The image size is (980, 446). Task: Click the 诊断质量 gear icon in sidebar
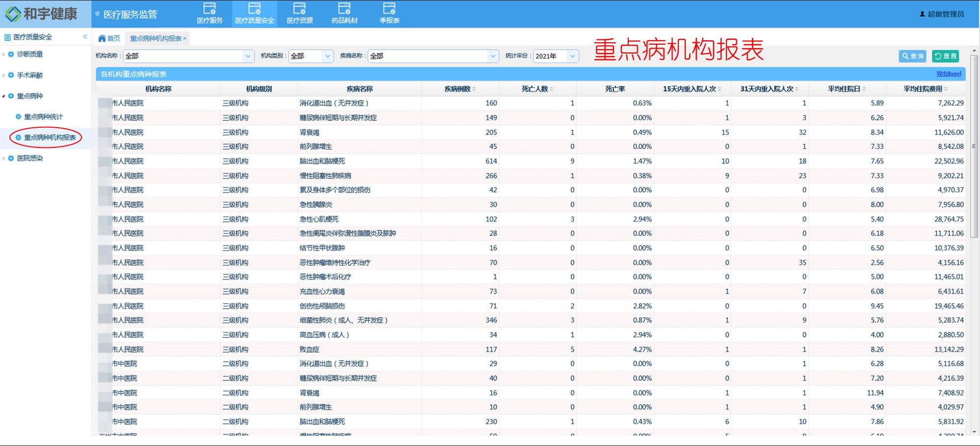[x=12, y=55]
